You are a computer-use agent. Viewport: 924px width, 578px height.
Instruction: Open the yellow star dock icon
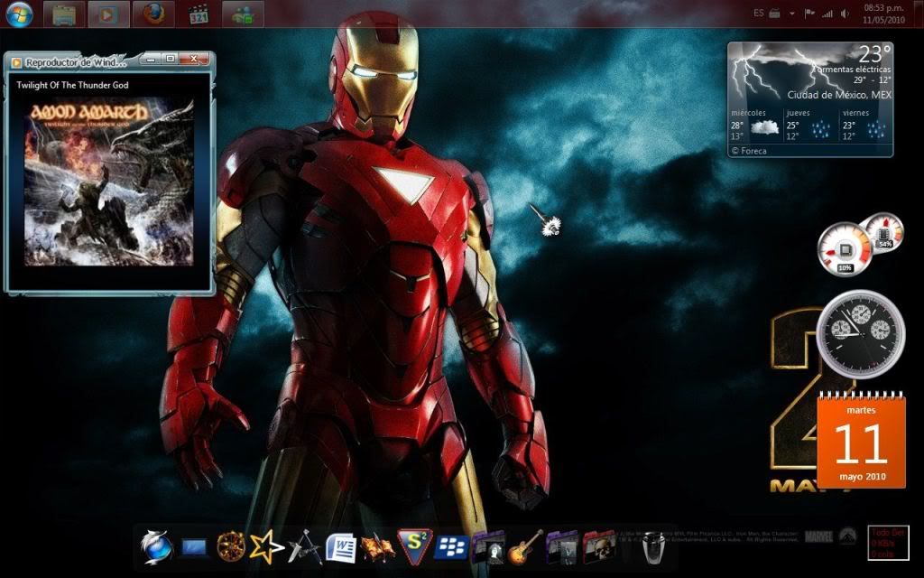point(266,546)
